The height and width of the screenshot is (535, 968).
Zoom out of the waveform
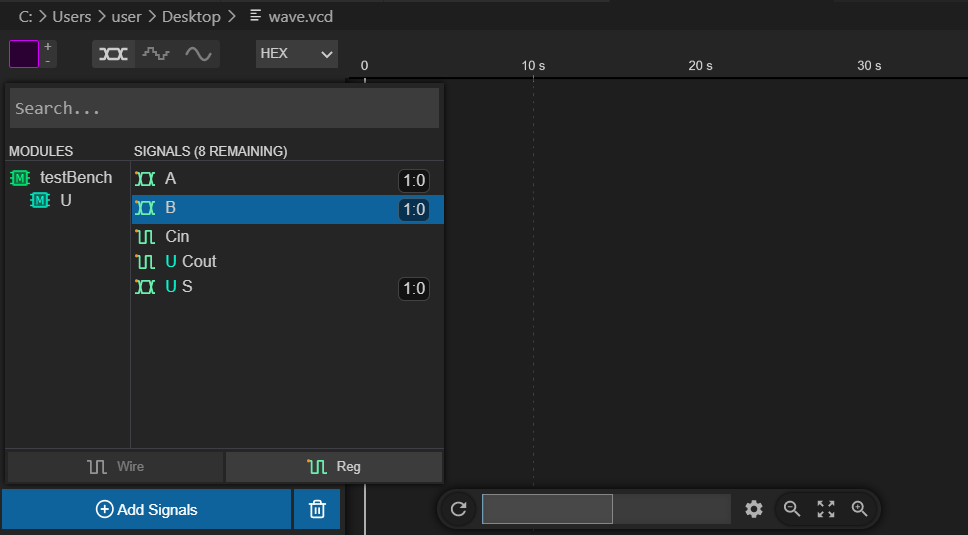(x=792, y=509)
